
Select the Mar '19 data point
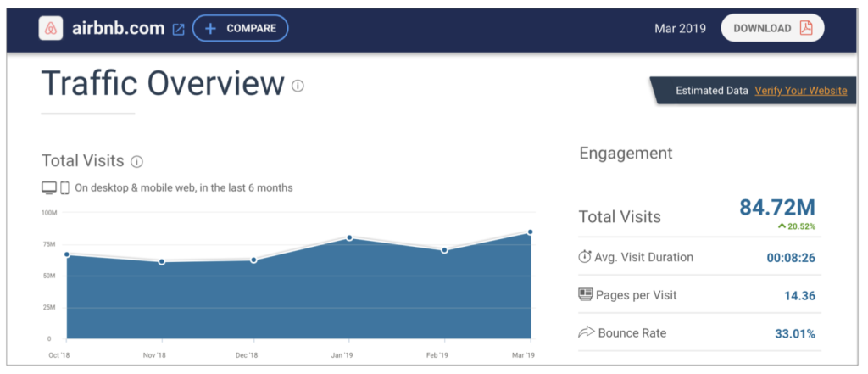pyautogui.click(x=530, y=232)
